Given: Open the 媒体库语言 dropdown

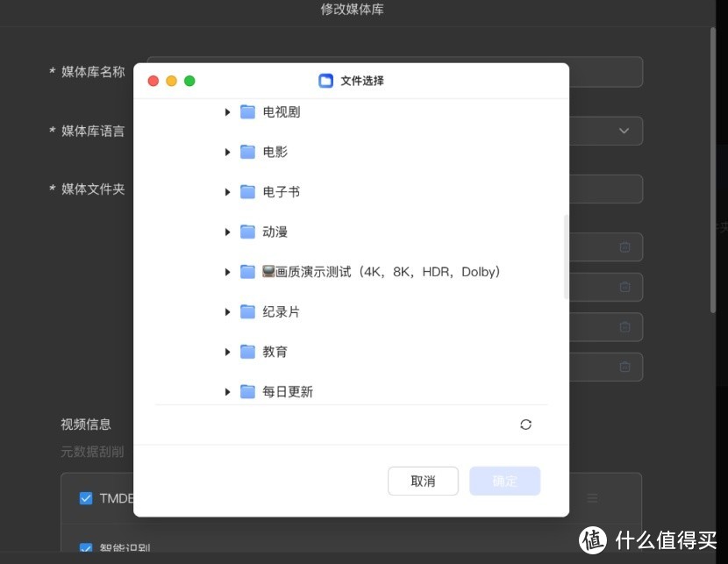Looking at the screenshot, I should [623, 131].
